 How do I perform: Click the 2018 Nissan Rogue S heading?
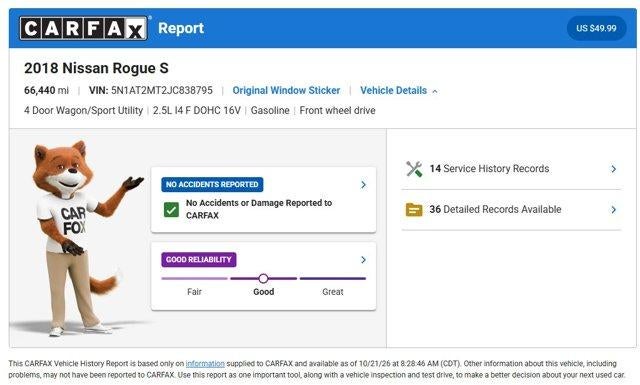tap(96, 68)
